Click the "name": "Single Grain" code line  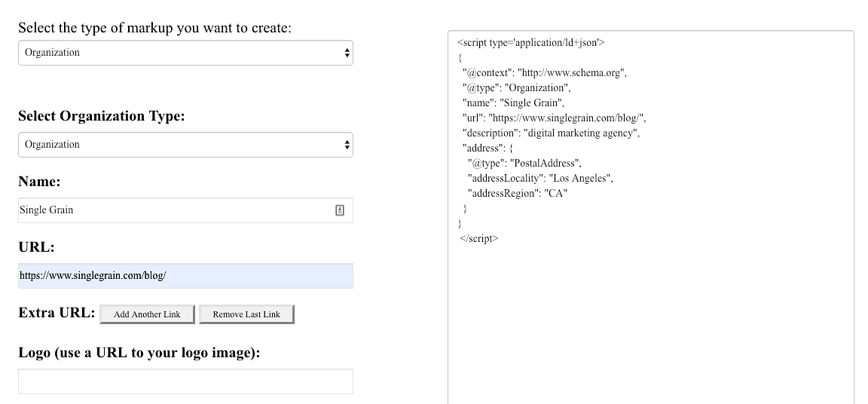pyautogui.click(x=513, y=103)
